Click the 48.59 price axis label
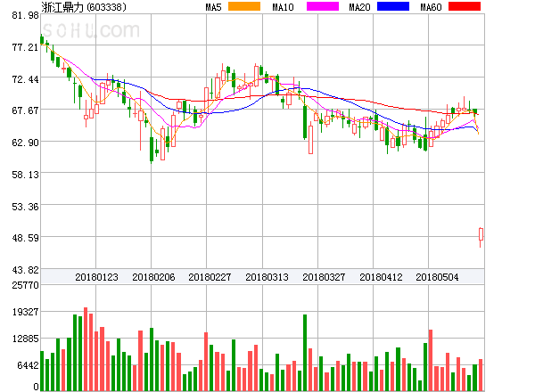 click(25, 238)
